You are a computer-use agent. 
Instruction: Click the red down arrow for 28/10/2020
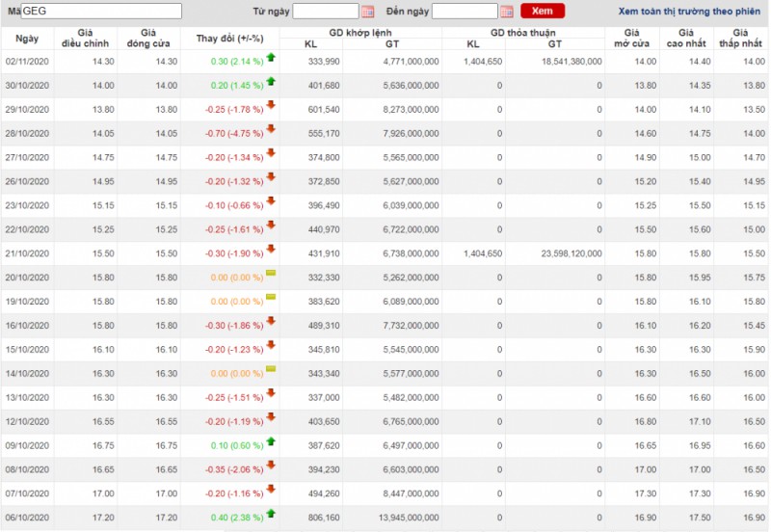(x=271, y=131)
